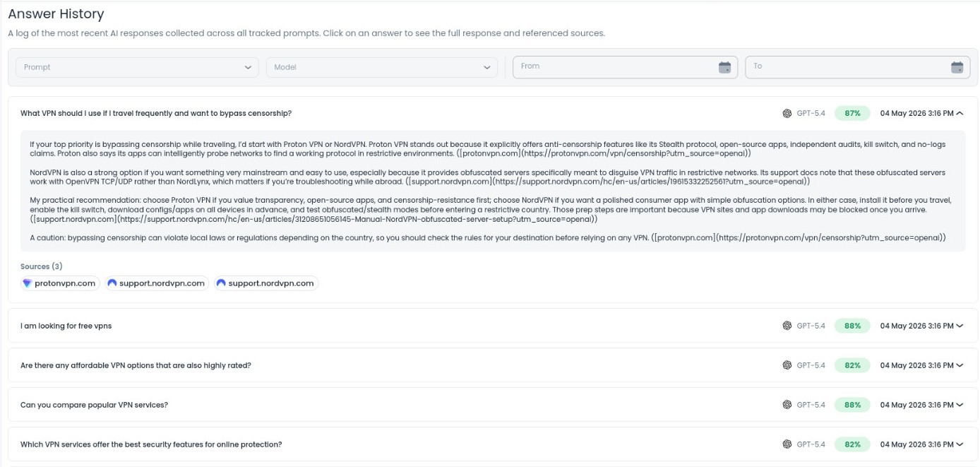Click the 82% badge on security features row
Image resolution: width=980 pixels, height=467 pixels.
(852, 444)
